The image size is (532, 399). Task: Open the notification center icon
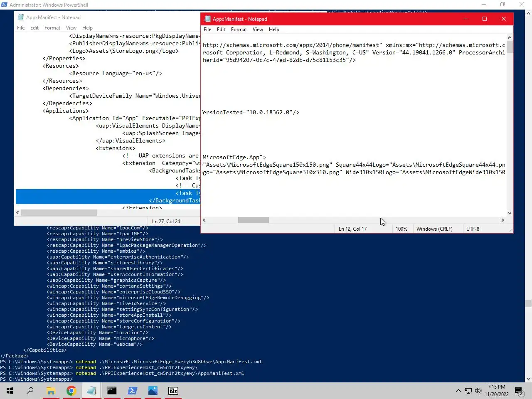(x=519, y=391)
